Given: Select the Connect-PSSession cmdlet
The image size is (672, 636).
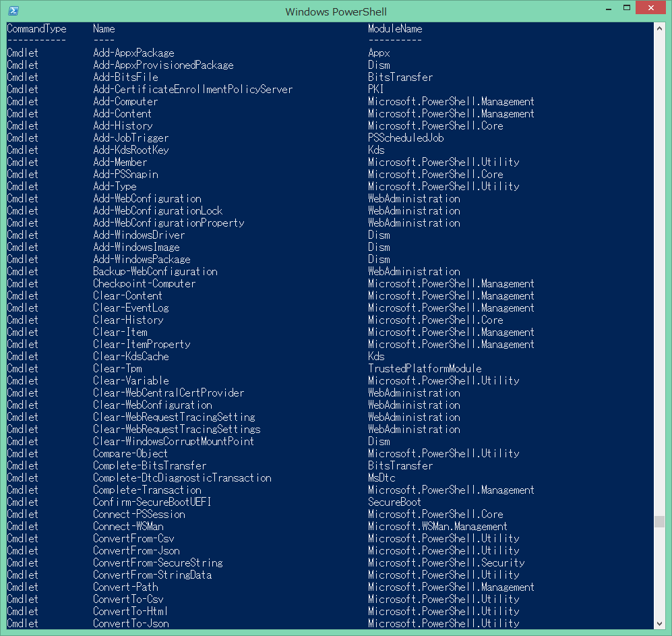Looking at the screenshot, I should 140,514.
